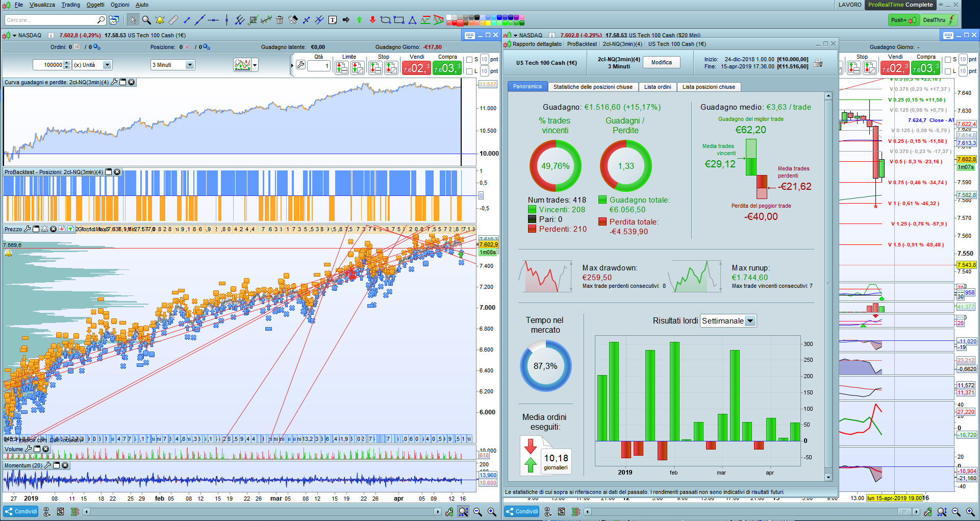
Task: Toggle the S stop checkbox in left chart
Action: [469, 60]
